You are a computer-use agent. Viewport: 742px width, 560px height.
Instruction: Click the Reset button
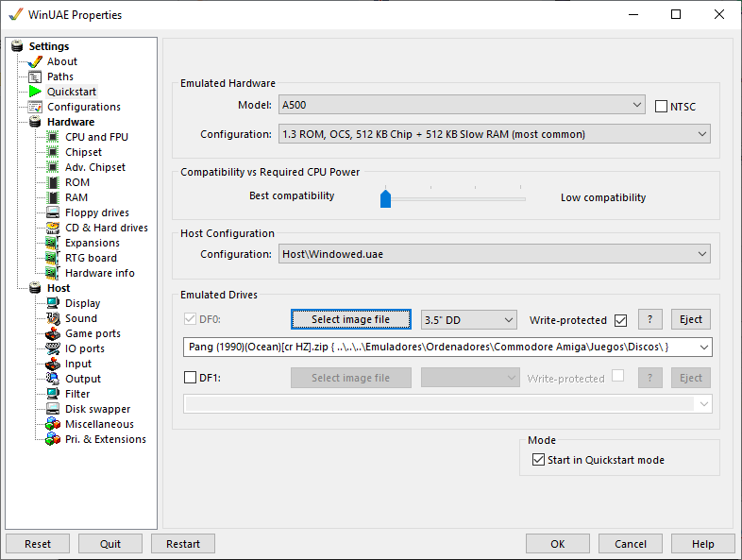38,544
